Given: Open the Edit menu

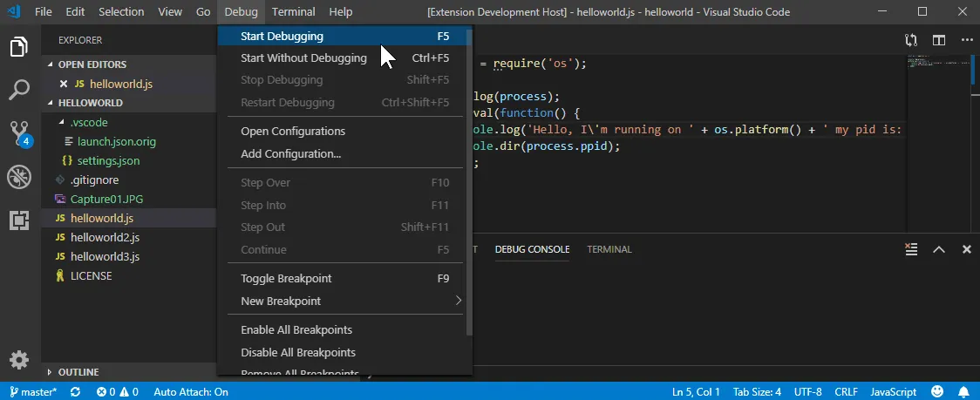Looking at the screenshot, I should pos(75,12).
